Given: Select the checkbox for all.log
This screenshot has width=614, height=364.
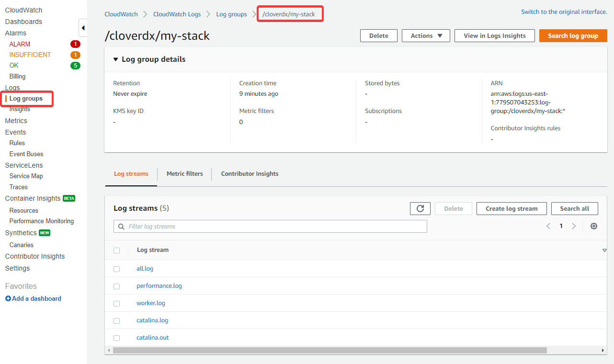Looking at the screenshot, I should pyautogui.click(x=116, y=269).
